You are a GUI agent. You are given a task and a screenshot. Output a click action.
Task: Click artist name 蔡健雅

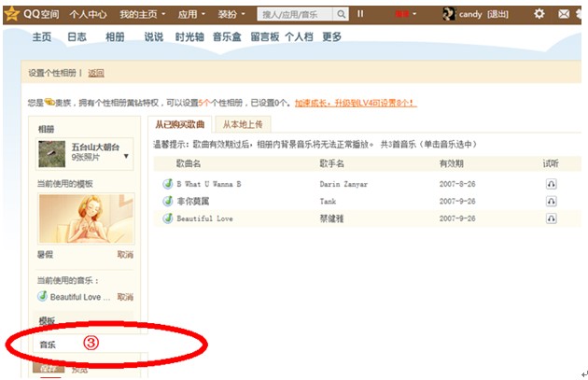click(331, 218)
